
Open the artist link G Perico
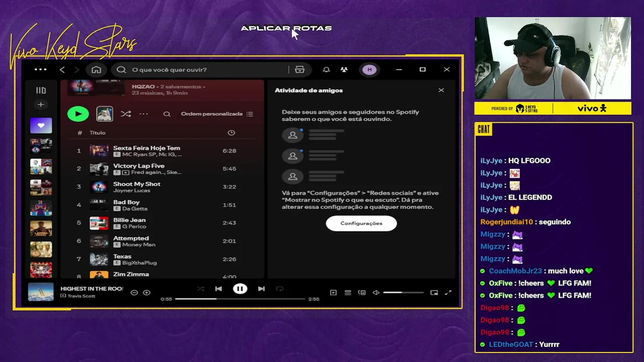(134, 226)
